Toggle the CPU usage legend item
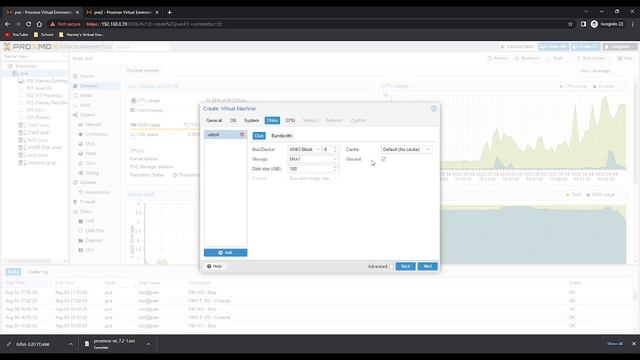 [x=573, y=86]
